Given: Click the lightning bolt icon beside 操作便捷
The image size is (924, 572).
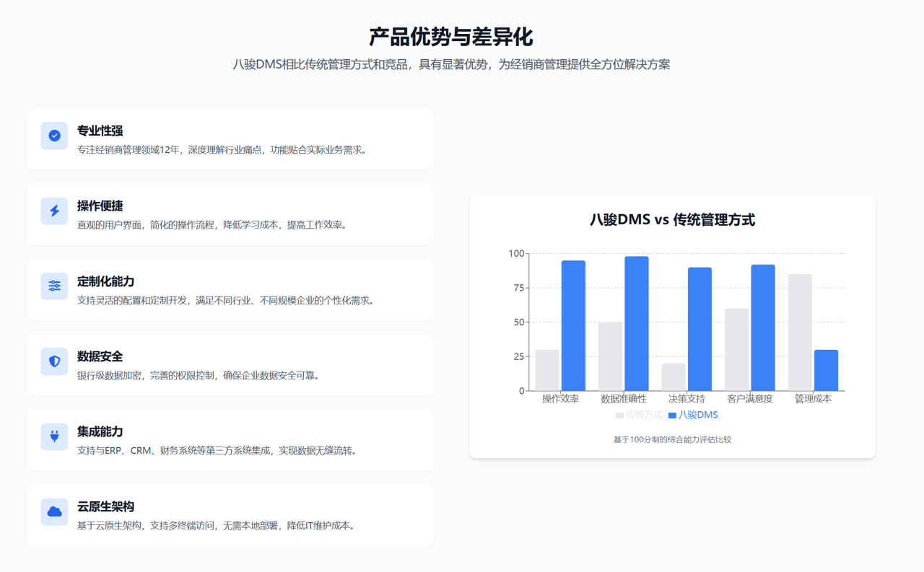Looking at the screenshot, I should [54, 211].
